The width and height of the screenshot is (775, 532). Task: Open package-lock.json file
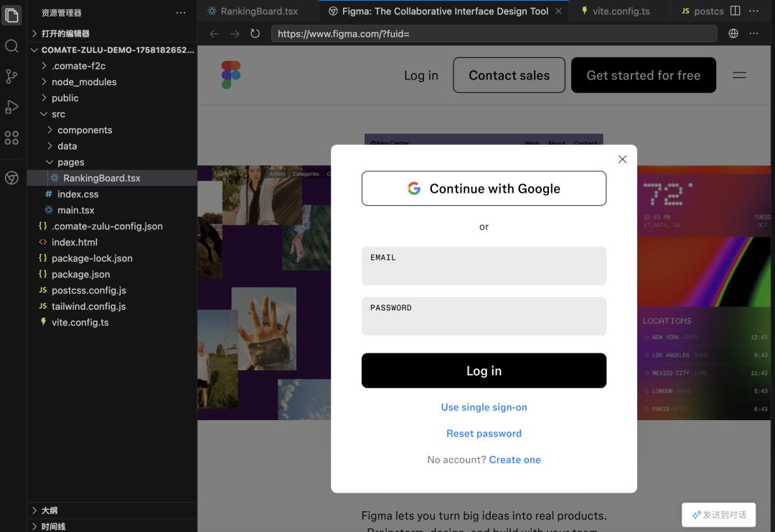click(x=112, y=258)
